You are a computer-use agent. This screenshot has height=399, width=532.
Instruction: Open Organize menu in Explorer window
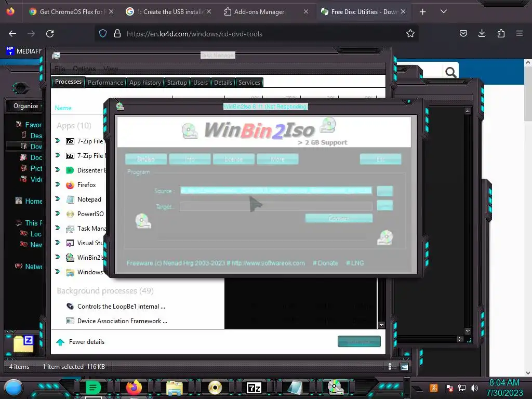(x=26, y=106)
